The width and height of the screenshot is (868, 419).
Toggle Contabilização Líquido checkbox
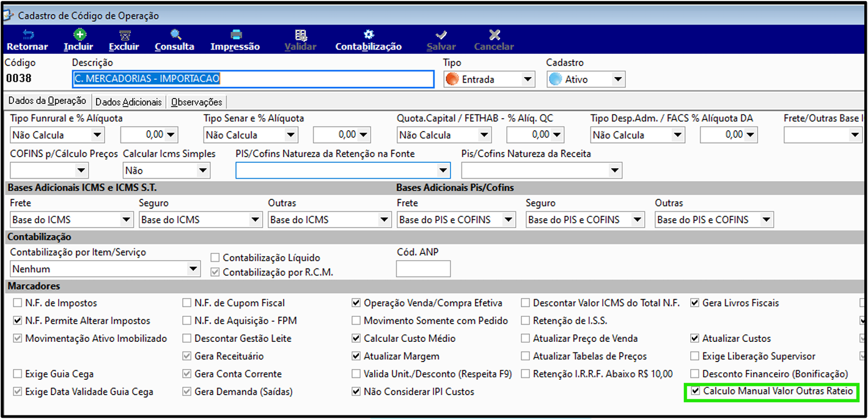[x=215, y=258]
